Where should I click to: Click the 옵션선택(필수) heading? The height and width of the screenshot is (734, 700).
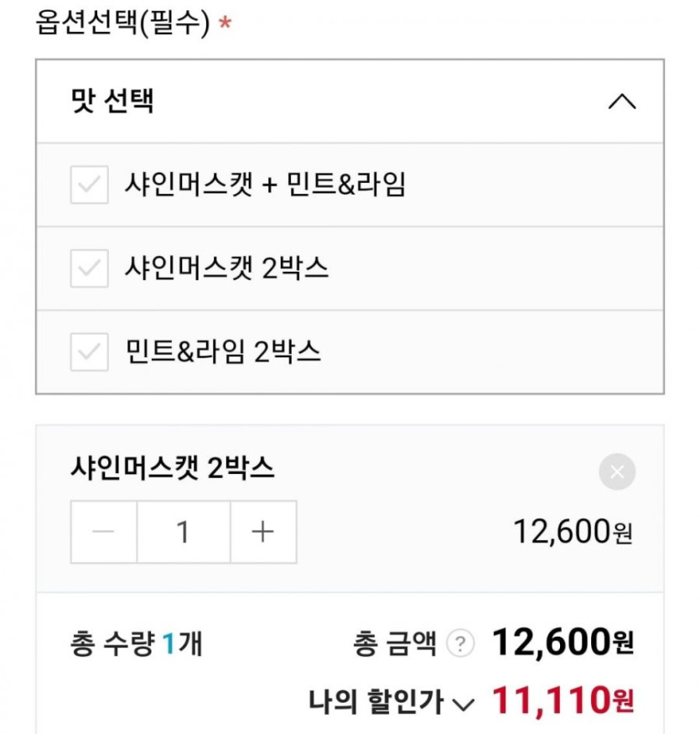[122, 23]
